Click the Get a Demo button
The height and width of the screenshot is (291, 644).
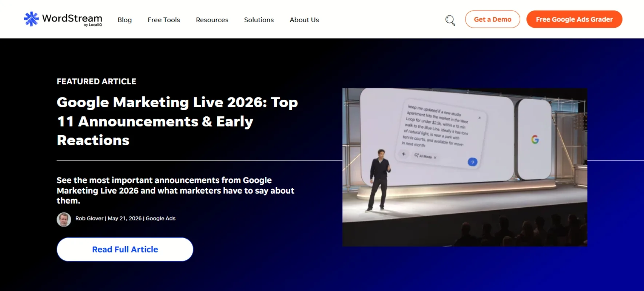click(493, 19)
